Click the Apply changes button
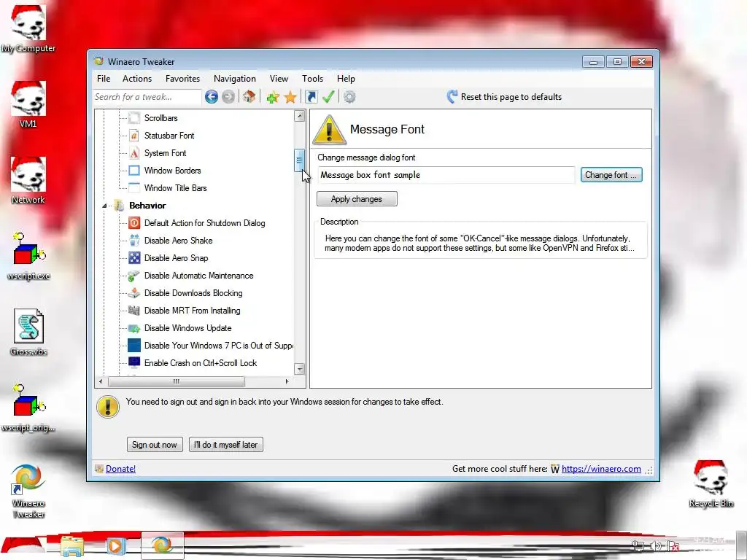The image size is (747, 560). click(357, 199)
